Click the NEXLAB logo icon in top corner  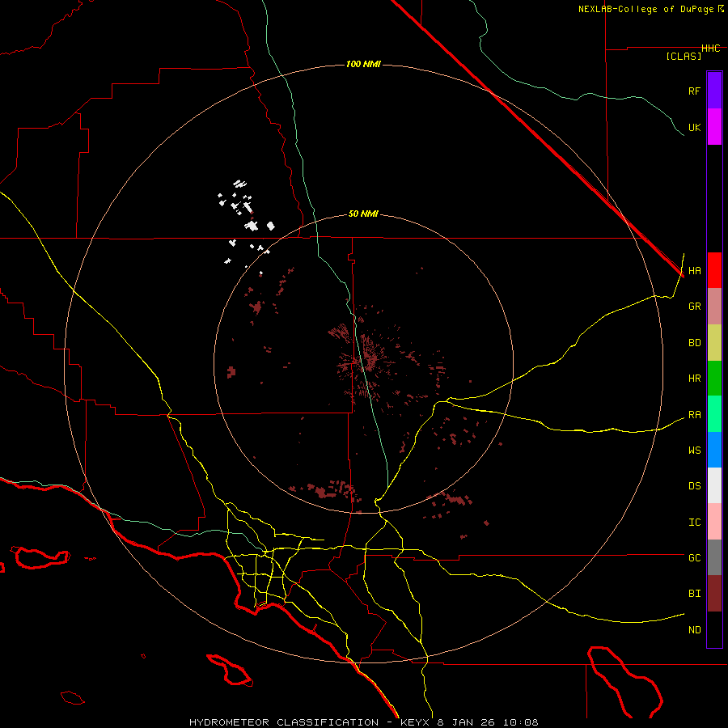pos(721,9)
